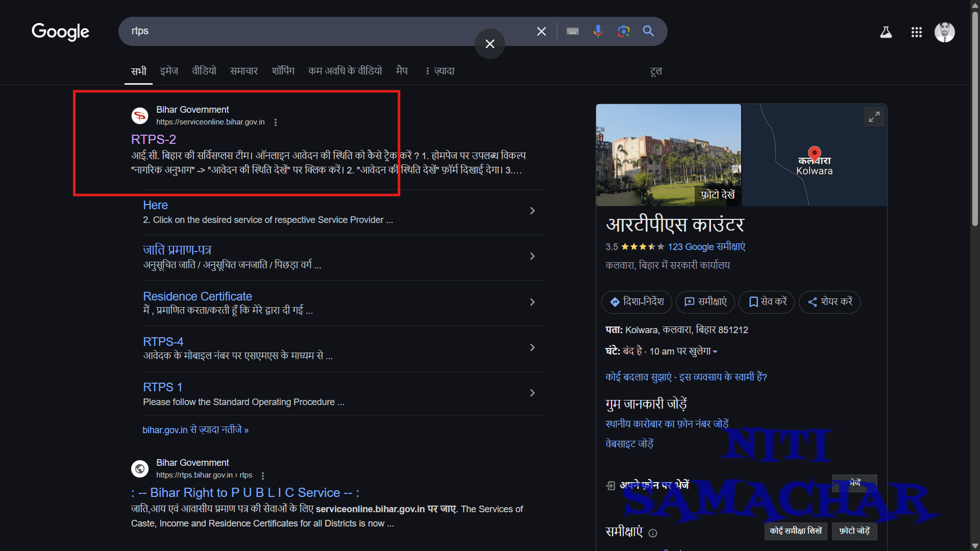Open the टूल search tools
The width and height of the screenshot is (980, 551).
656,71
